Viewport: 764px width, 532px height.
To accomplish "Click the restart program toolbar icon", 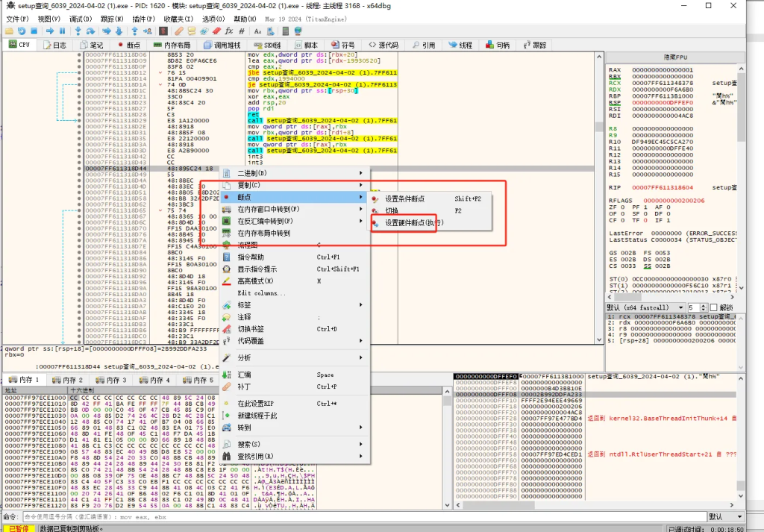I will coord(22,31).
